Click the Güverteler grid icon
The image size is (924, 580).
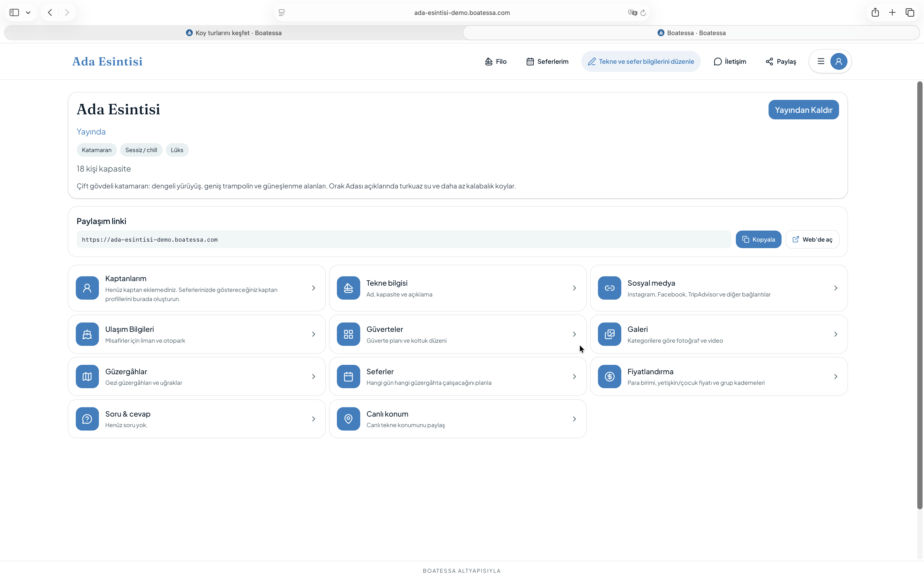coord(348,334)
